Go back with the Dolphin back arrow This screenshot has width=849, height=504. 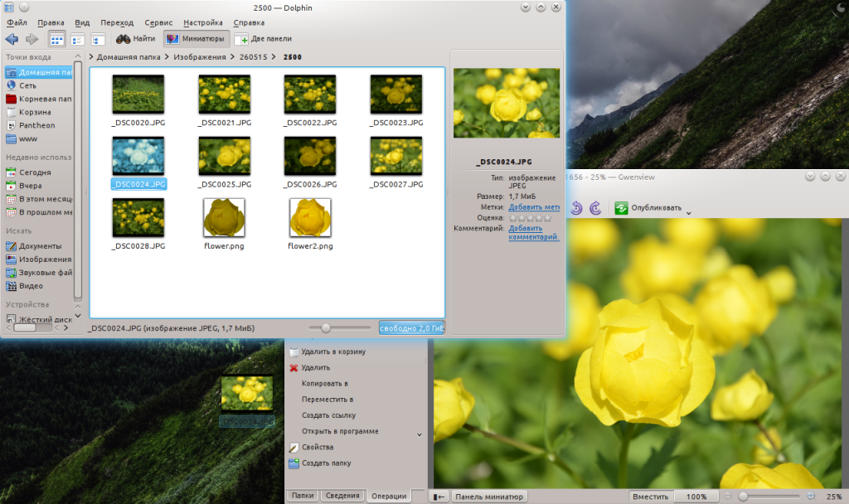(x=12, y=39)
